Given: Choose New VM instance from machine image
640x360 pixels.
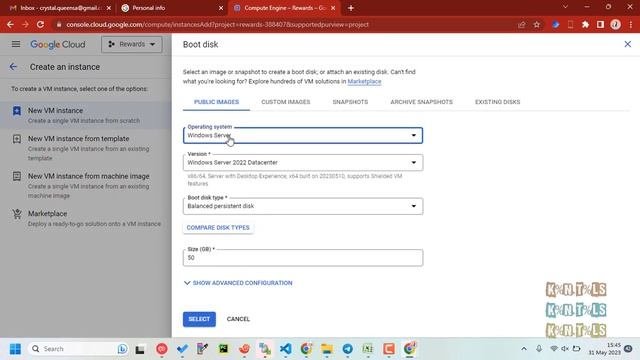Looking at the screenshot, I should point(86,185).
